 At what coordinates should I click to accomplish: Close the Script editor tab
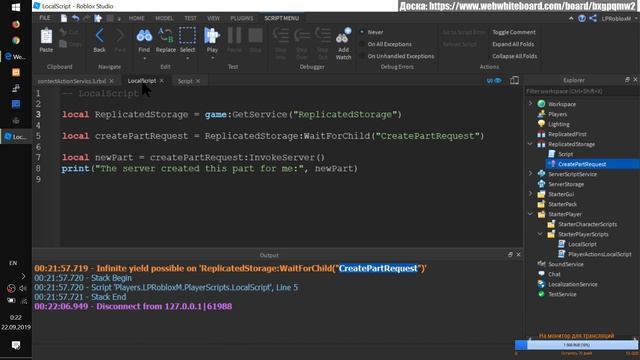click(198, 81)
